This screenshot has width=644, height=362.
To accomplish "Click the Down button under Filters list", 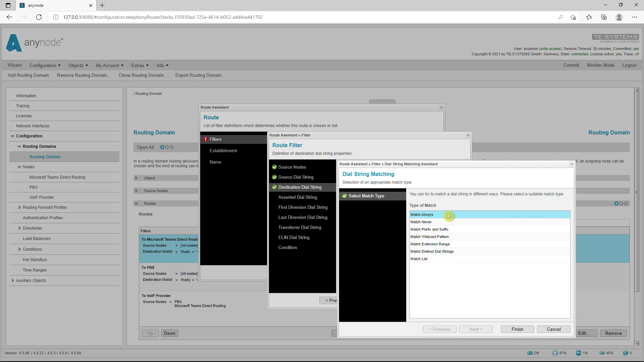I will click(169, 333).
